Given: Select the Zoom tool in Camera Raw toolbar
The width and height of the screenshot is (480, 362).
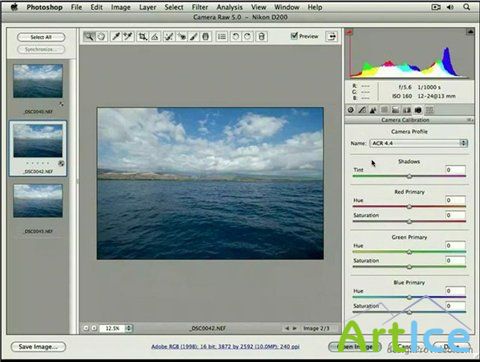Looking at the screenshot, I should 89,36.
